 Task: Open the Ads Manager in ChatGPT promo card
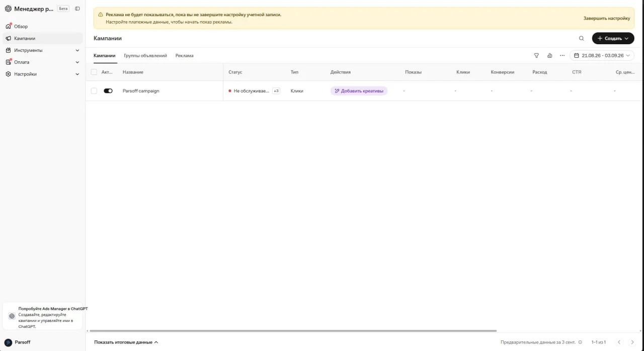click(x=43, y=316)
